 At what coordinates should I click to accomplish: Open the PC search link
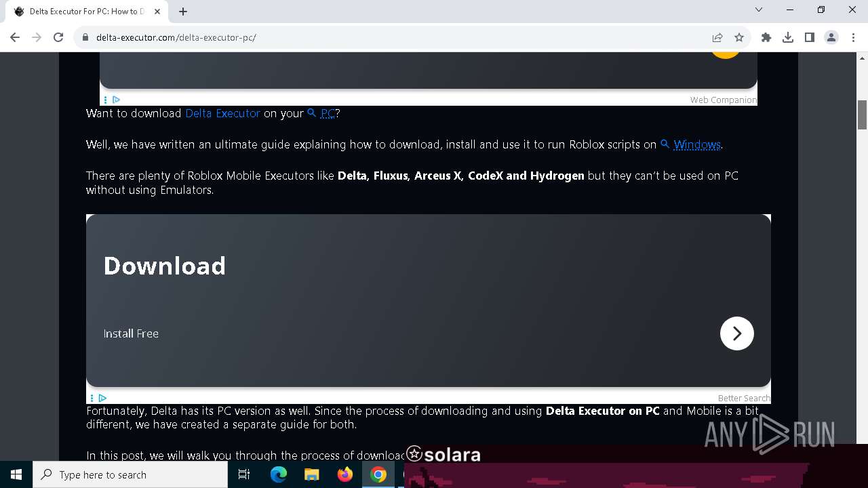tap(321, 113)
